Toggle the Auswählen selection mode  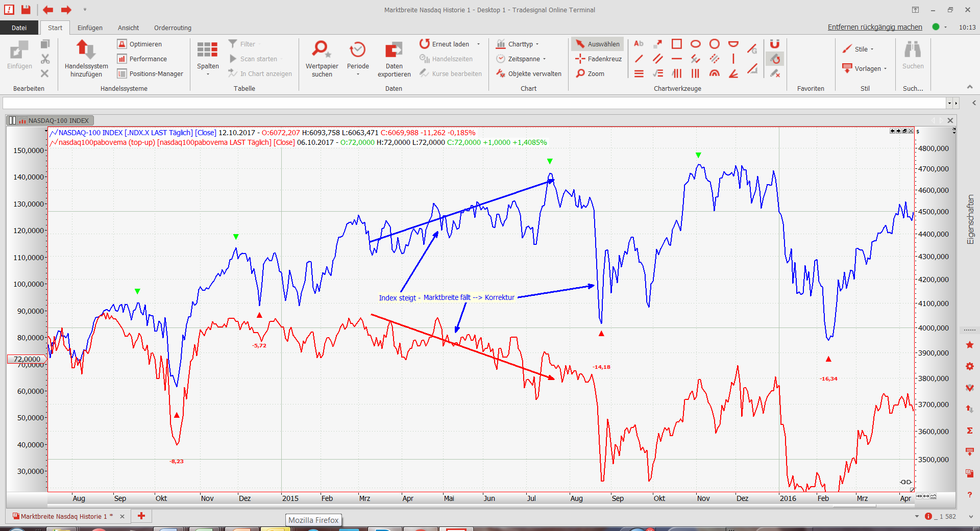[x=598, y=44]
